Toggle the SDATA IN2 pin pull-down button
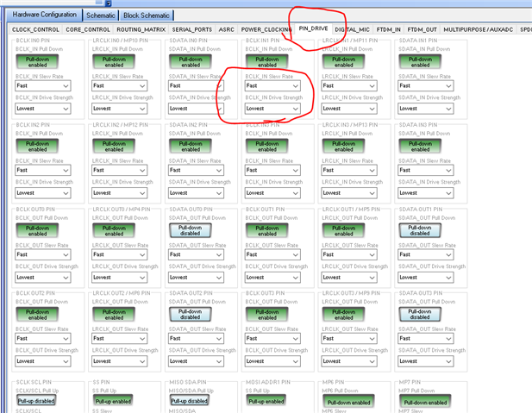The image size is (532, 413). pos(191,147)
